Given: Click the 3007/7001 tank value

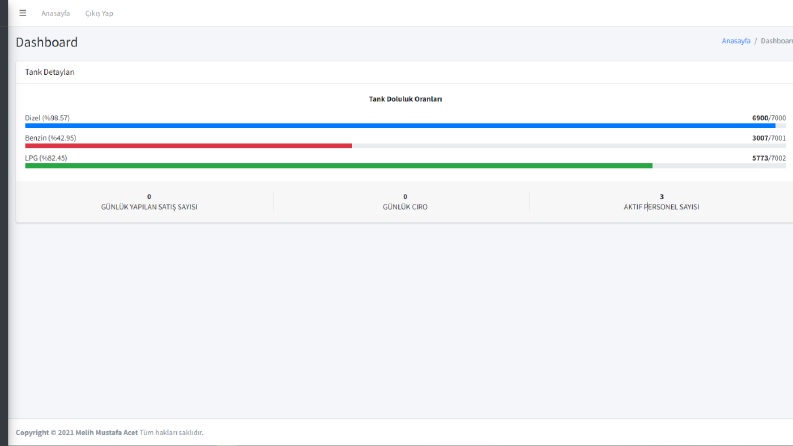Looking at the screenshot, I should pos(769,138).
